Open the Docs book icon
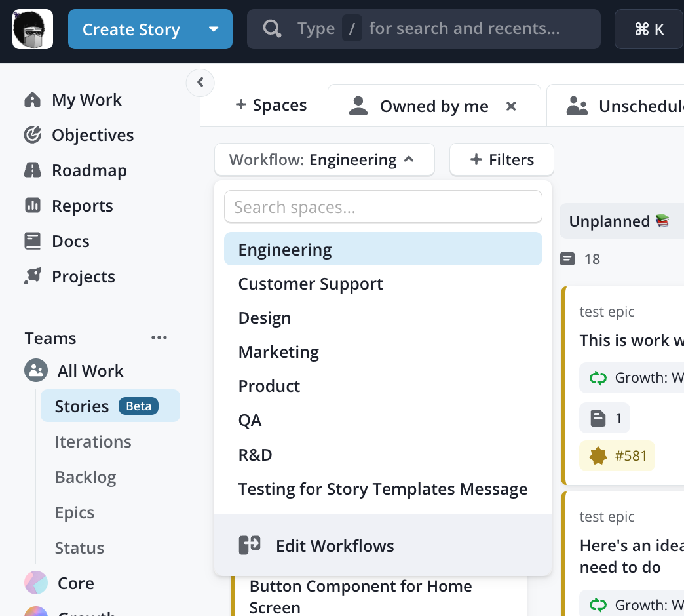 click(x=32, y=241)
